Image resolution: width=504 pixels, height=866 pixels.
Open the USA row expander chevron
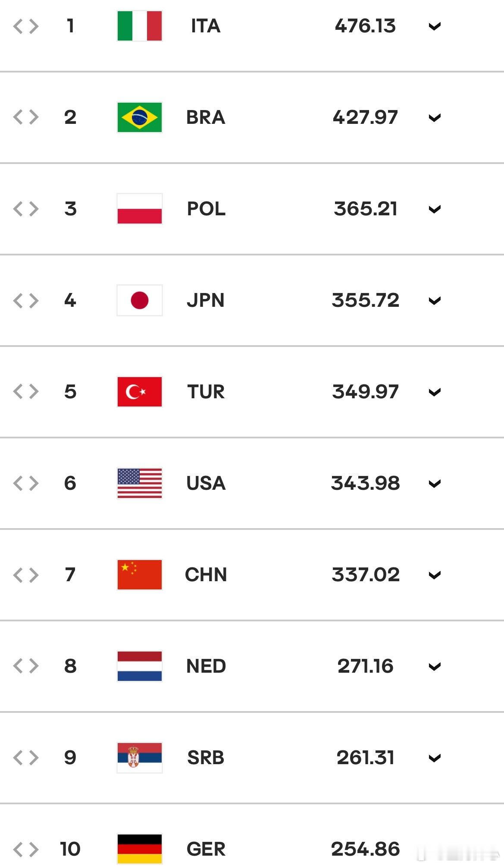pyautogui.click(x=435, y=484)
